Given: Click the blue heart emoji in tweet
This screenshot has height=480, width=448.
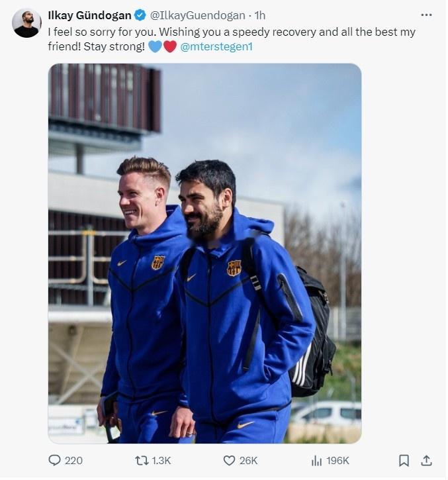Looking at the screenshot, I should [155, 46].
